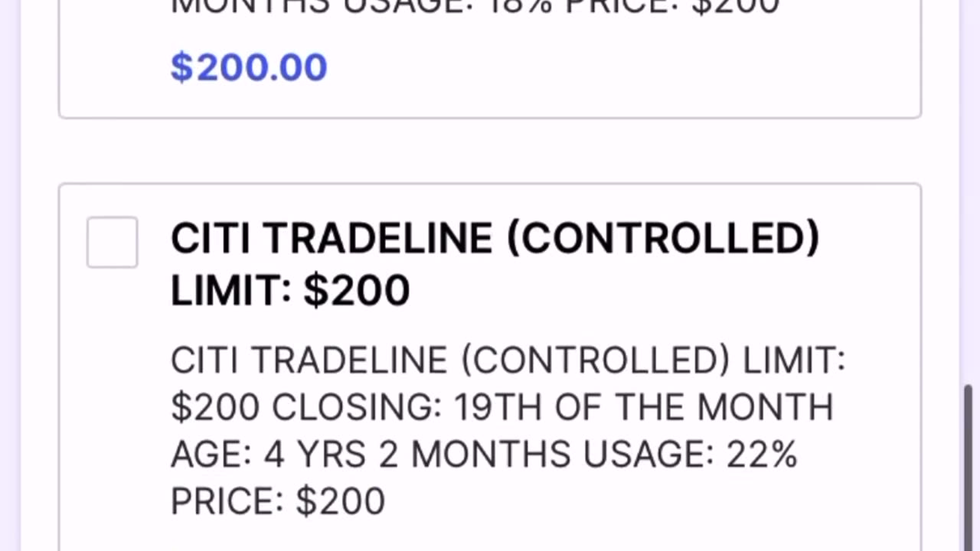The image size is (980, 551).
Task: Click "19TH OF THE MONTH" closing text
Action: [643, 408]
